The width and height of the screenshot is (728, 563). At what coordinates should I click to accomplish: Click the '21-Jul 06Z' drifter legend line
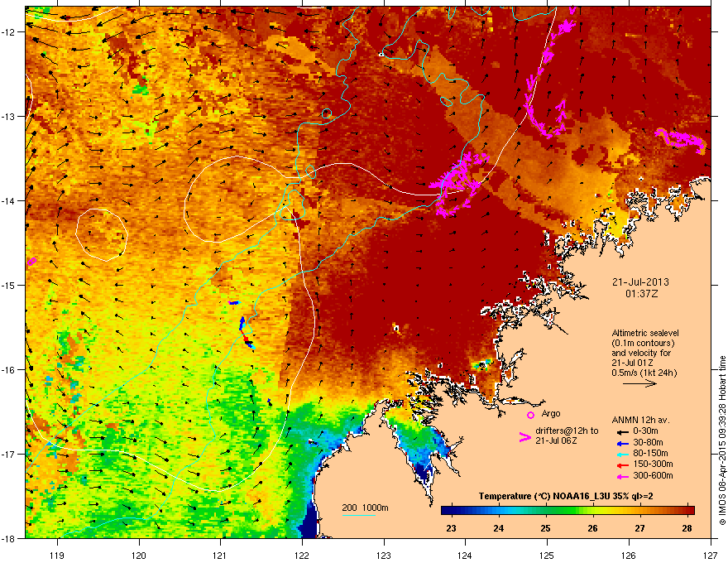[x=556, y=440]
